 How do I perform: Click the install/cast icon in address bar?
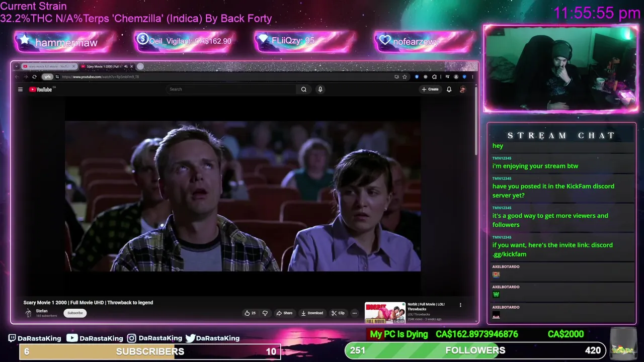coord(396,77)
